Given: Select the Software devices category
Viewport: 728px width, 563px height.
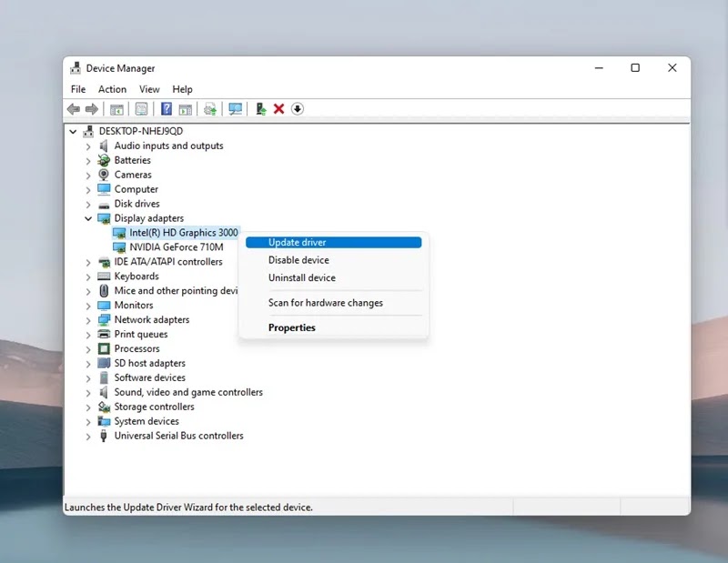Looking at the screenshot, I should [149, 377].
